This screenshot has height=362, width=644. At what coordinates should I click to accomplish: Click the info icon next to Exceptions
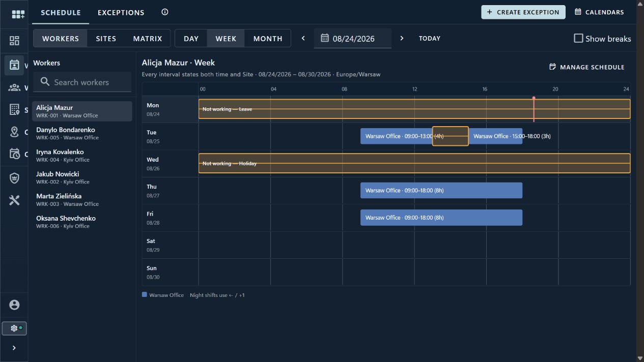click(x=164, y=12)
